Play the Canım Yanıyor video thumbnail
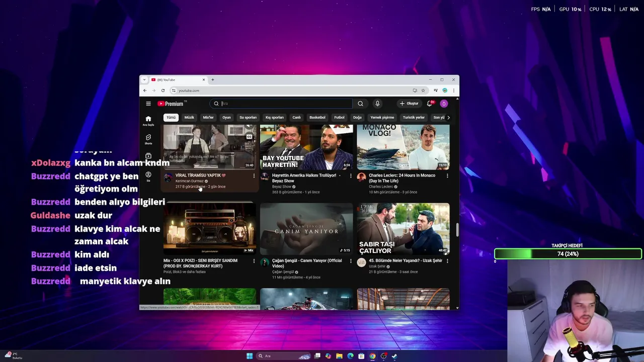The width and height of the screenshot is (644, 362). click(x=306, y=229)
